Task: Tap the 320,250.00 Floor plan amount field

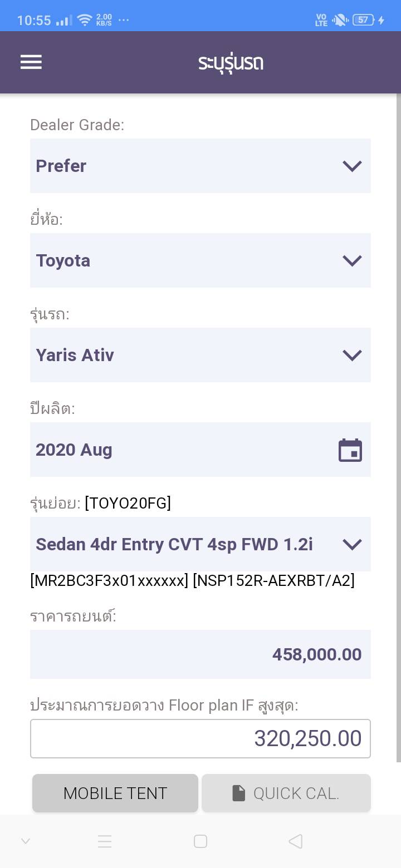Action: click(x=200, y=738)
